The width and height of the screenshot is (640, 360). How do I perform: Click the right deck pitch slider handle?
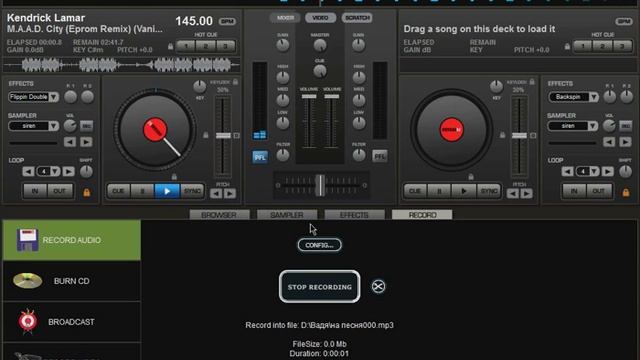tap(519, 136)
